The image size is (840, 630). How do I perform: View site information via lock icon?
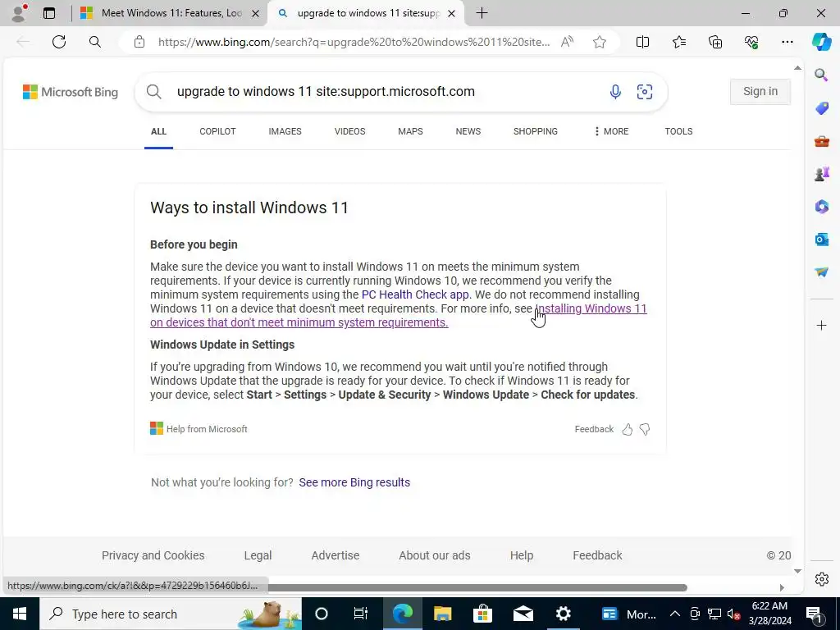point(139,42)
